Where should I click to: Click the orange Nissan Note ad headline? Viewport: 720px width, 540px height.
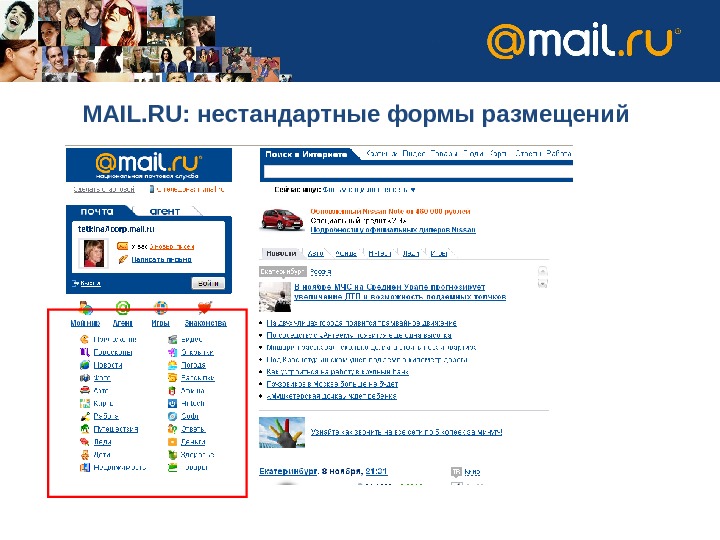pyautogui.click(x=390, y=211)
